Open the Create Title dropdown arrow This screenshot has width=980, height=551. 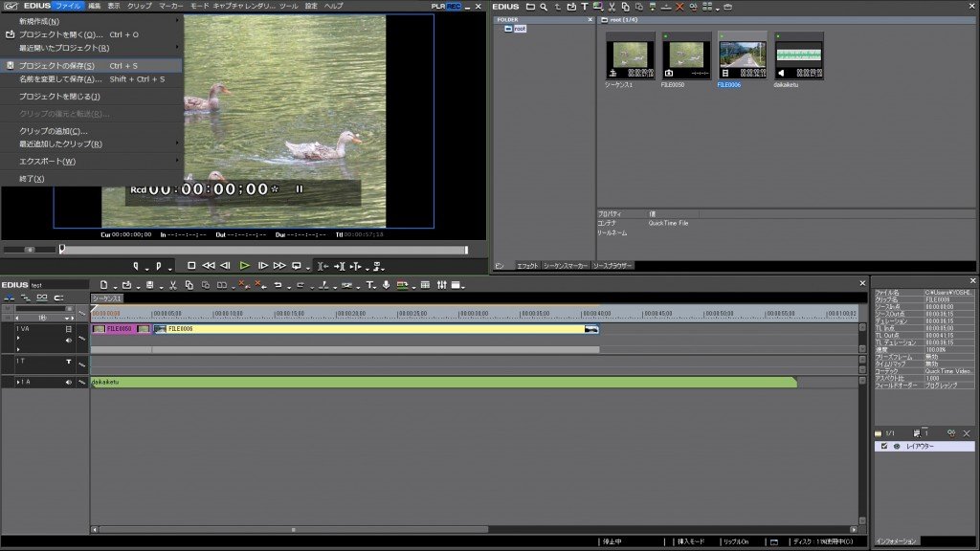point(375,287)
